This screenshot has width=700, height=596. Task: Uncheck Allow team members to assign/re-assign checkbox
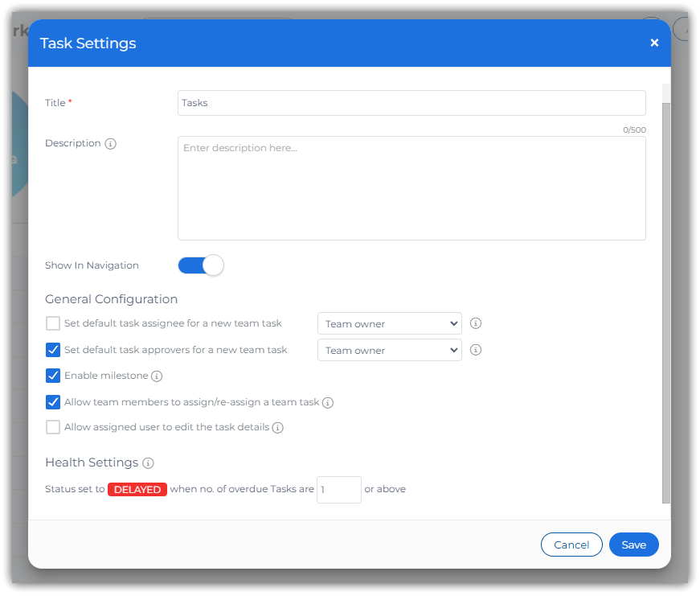click(53, 402)
